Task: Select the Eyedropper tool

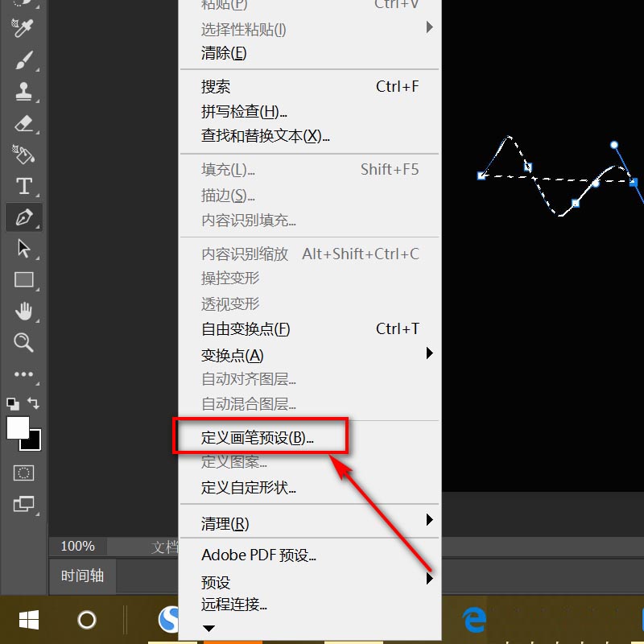Action: (23, 27)
